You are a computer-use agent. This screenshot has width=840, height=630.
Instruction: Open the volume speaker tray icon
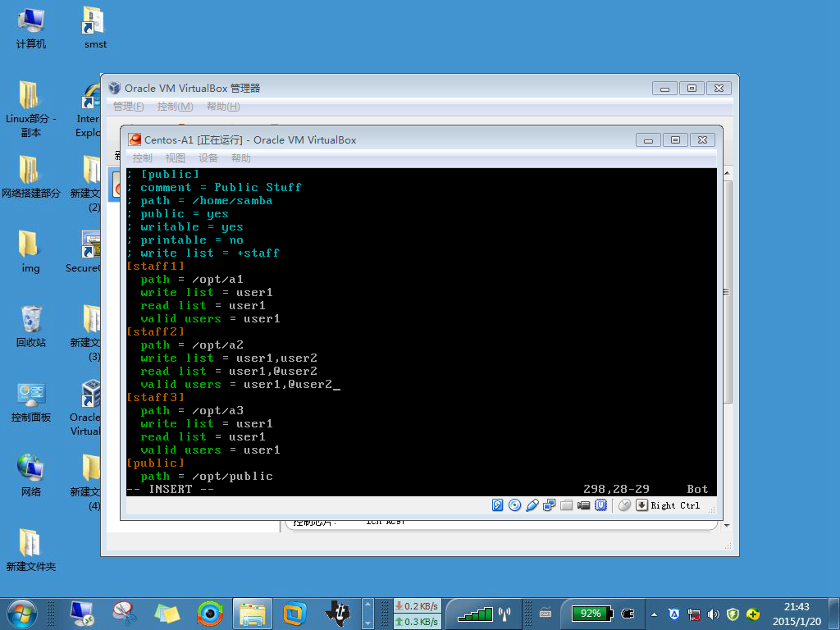713,614
